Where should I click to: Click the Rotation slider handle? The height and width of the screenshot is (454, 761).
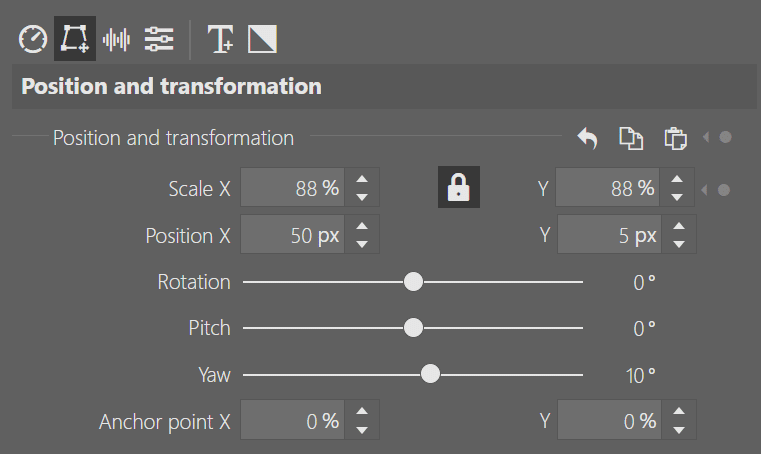click(x=413, y=282)
